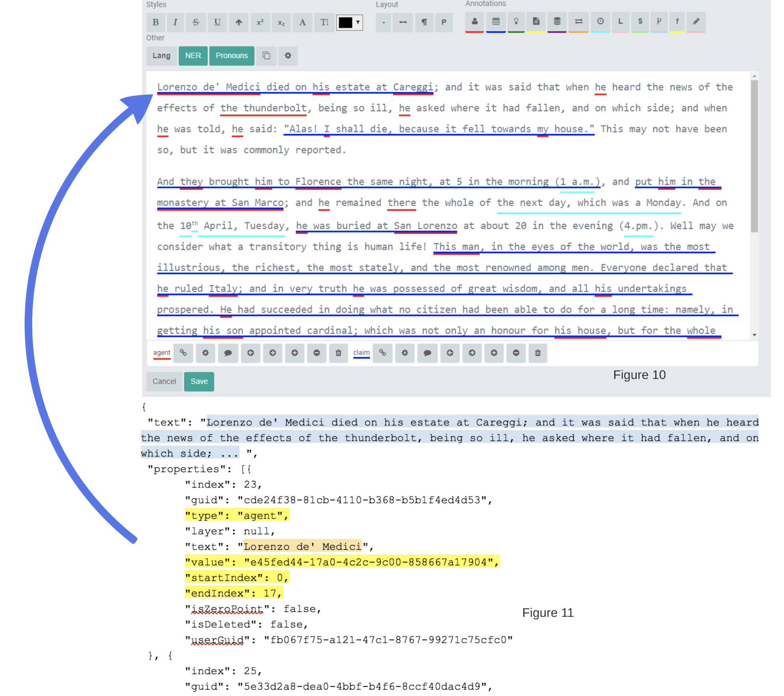This screenshot has width=784, height=696.
Task: Click scrollbar down arrow in text editor
Action: [x=754, y=335]
